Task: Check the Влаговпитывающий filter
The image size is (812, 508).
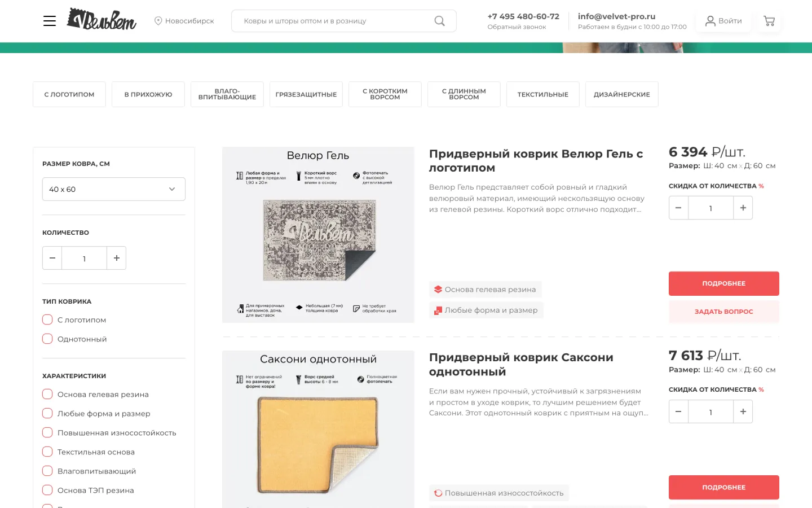Action: (x=47, y=471)
